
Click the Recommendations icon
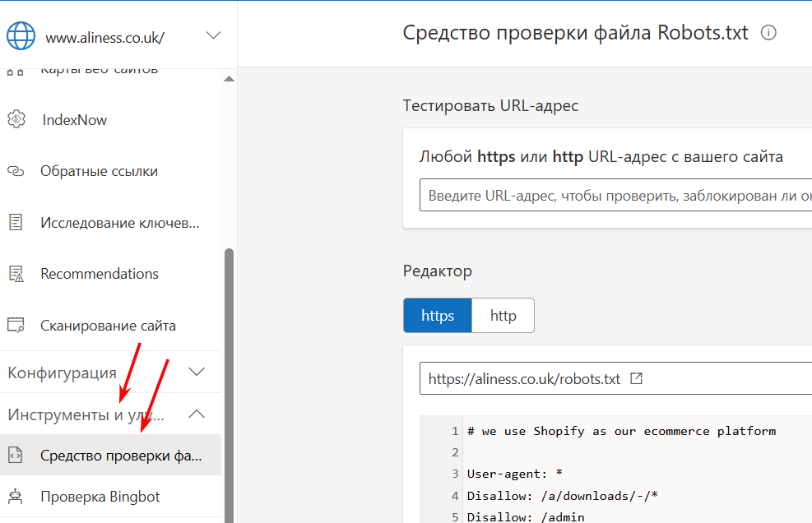pos(16,273)
